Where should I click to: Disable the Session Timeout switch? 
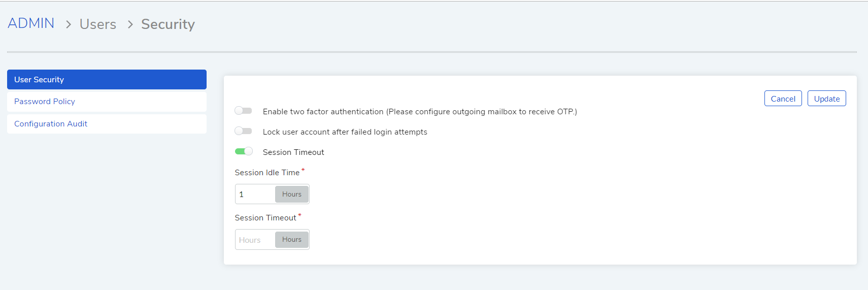coord(243,151)
